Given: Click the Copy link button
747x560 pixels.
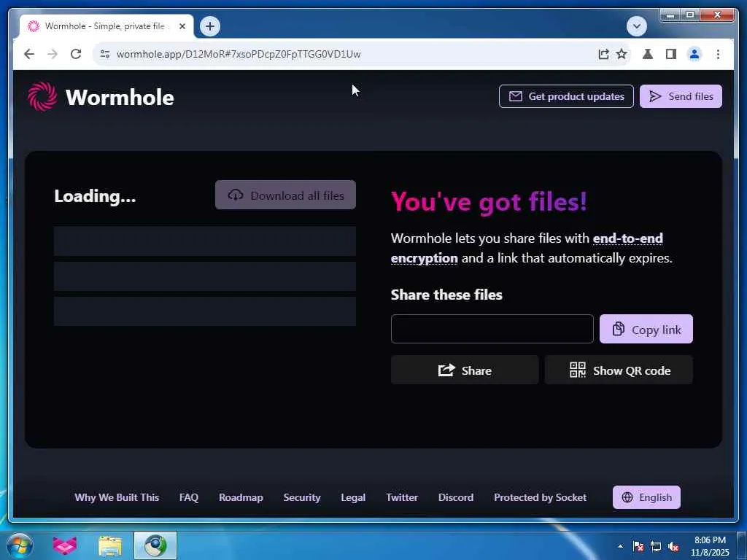Looking at the screenshot, I should point(646,329).
